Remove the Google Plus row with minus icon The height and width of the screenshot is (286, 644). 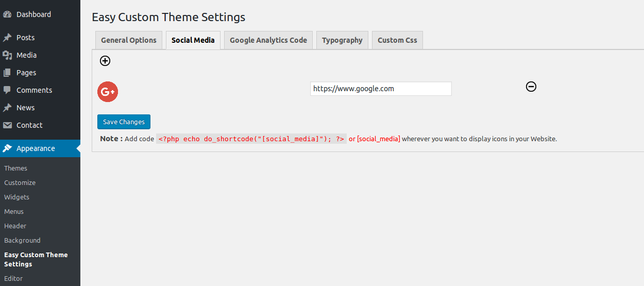point(531,87)
